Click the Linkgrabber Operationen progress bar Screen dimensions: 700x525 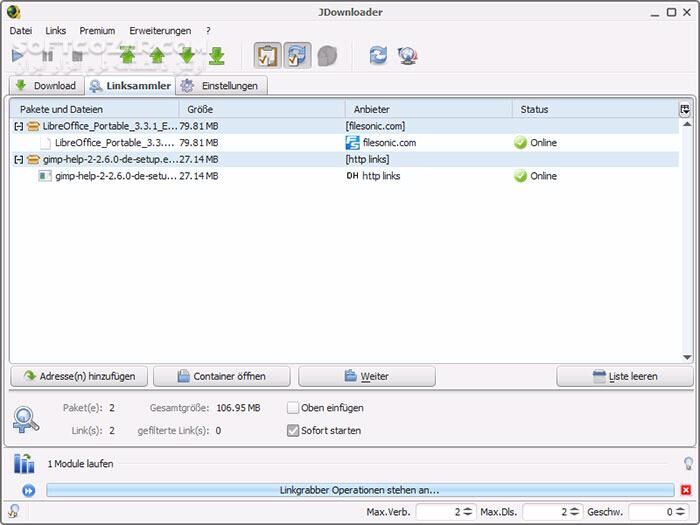click(360, 490)
